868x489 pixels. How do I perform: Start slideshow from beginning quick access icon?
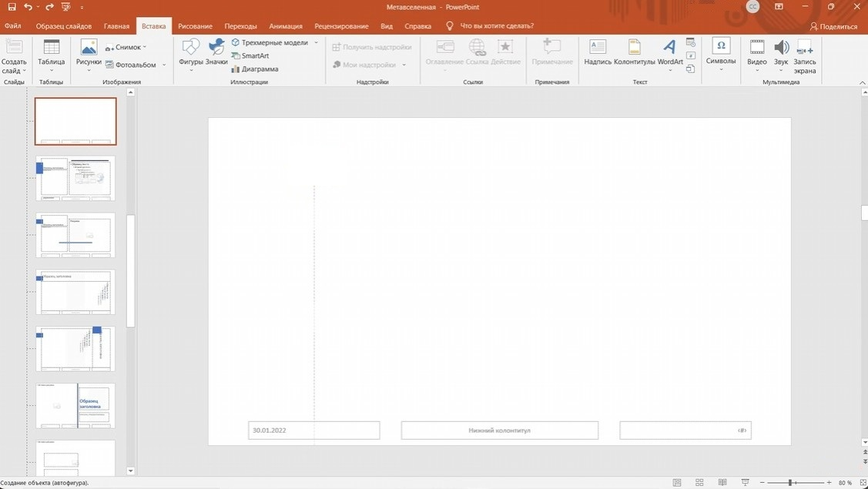click(66, 7)
